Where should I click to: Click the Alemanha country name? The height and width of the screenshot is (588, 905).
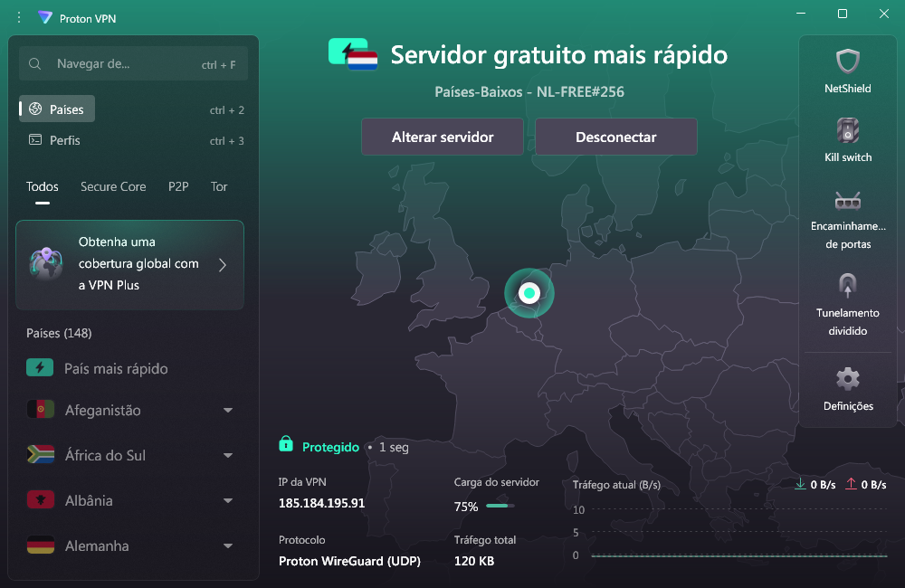tap(97, 545)
